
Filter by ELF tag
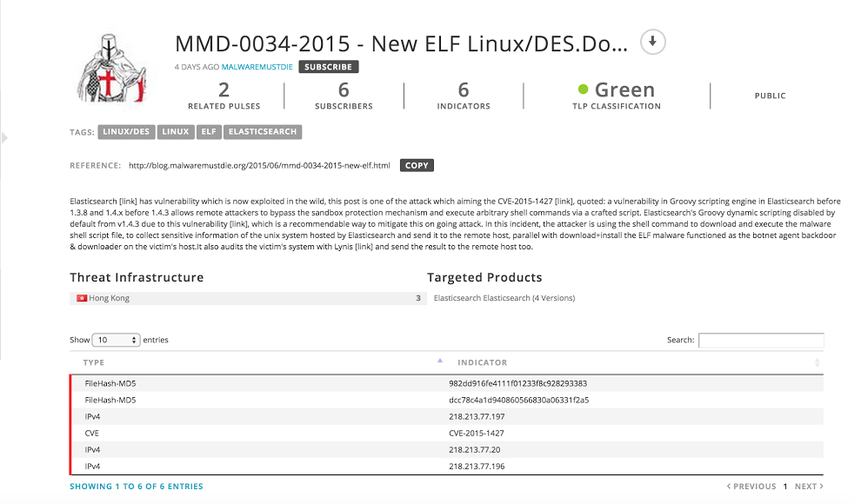(209, 132)
